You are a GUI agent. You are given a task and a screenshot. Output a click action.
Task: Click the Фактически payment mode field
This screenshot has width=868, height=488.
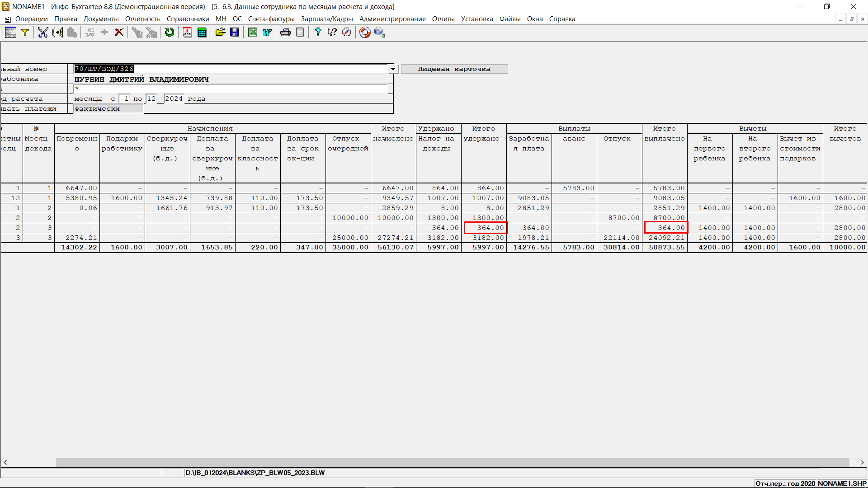click(x=108, y=109)
